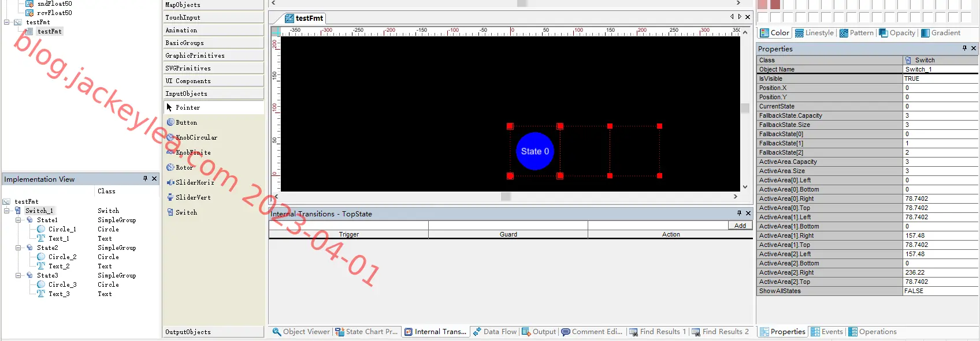Choose the KnobFinite input object

coord(192,152)
